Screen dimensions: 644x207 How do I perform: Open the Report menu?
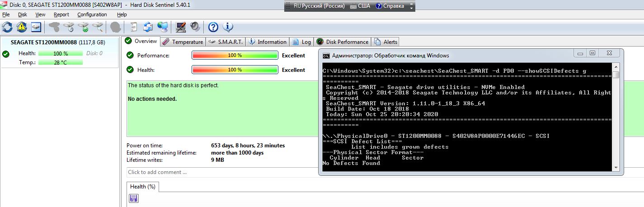[61, 14]
